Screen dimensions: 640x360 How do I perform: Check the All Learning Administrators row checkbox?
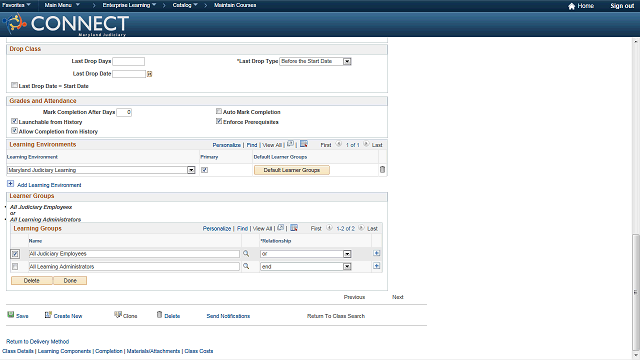[15, 267]
